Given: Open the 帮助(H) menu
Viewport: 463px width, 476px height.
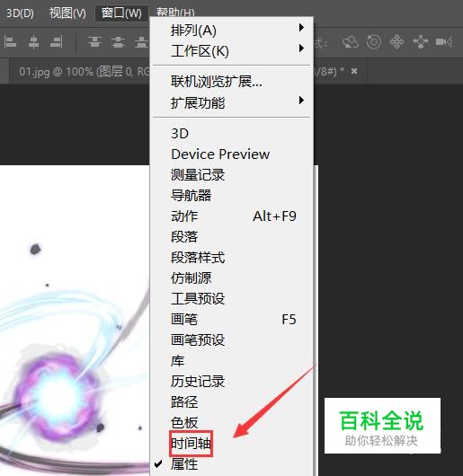Looking at the screenshot, I should pyautogui.click(x=175, y=13).
